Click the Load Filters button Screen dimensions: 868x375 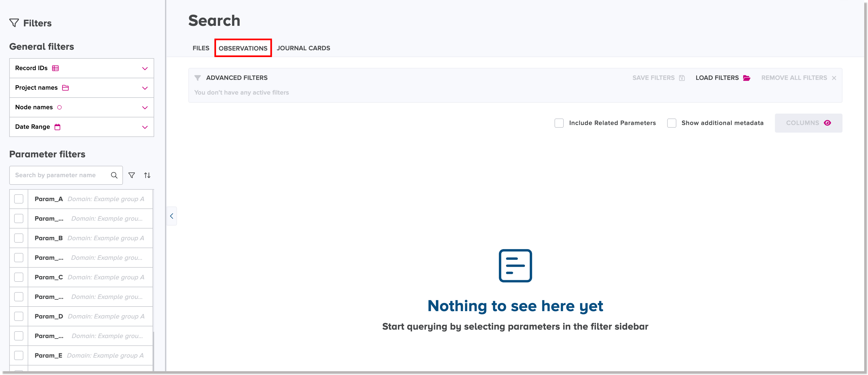coord(723,78)
